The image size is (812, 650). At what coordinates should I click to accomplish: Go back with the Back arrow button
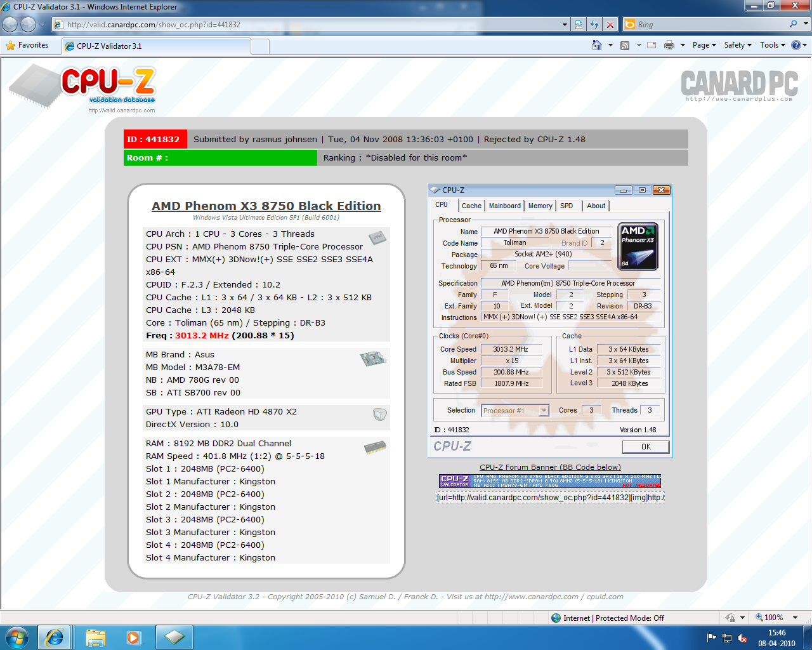[10, 24]
